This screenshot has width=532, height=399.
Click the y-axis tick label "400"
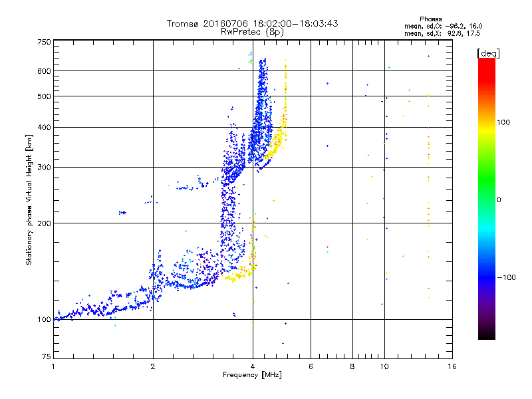[44, 128]
